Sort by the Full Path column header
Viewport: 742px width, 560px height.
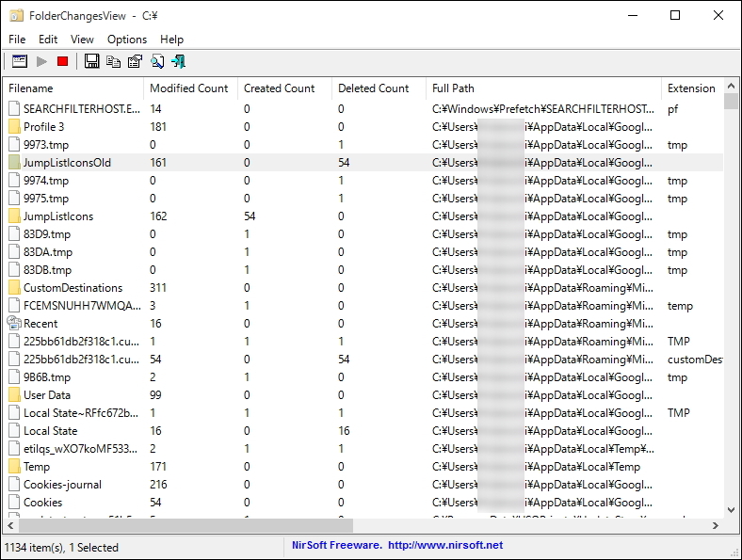click(543, 88)
